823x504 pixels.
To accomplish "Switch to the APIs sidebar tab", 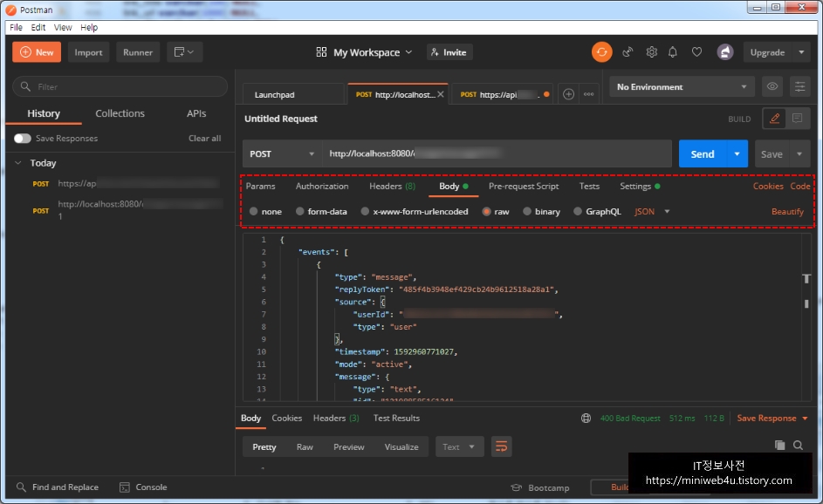I will tap(196, 113).
